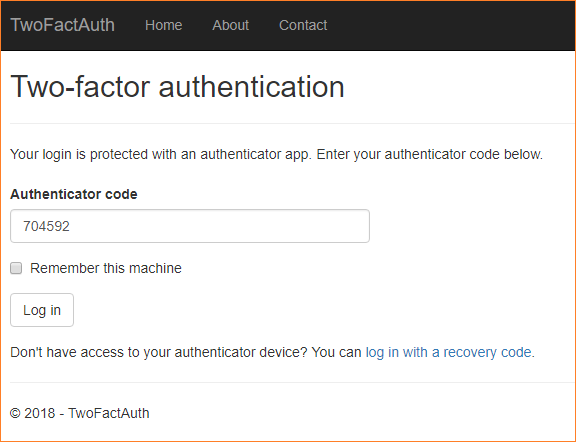The image size is (576, 442).
Task: Click the word 'authenticator app' in instructions
Action: coord(253,154)
